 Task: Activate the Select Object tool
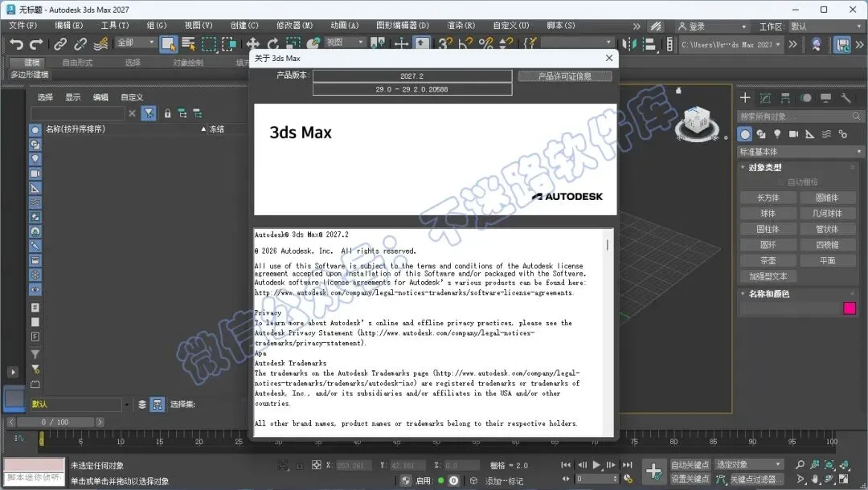[168, 44]
